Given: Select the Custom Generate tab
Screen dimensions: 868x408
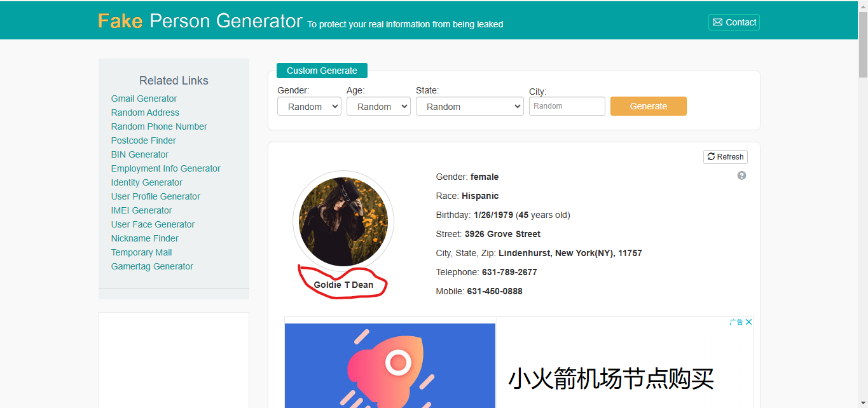Looking at the screenshot, I should tap(322, 71).
